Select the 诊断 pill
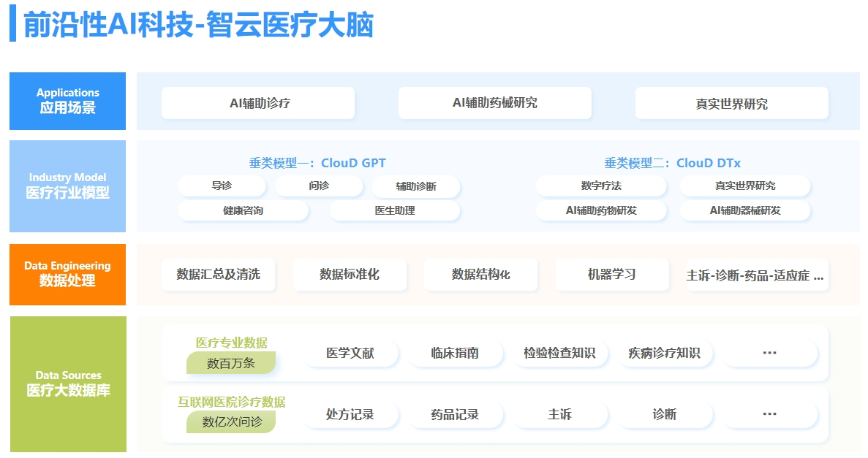The width and height of the screenshot is (868, 458). pos(664,414)
